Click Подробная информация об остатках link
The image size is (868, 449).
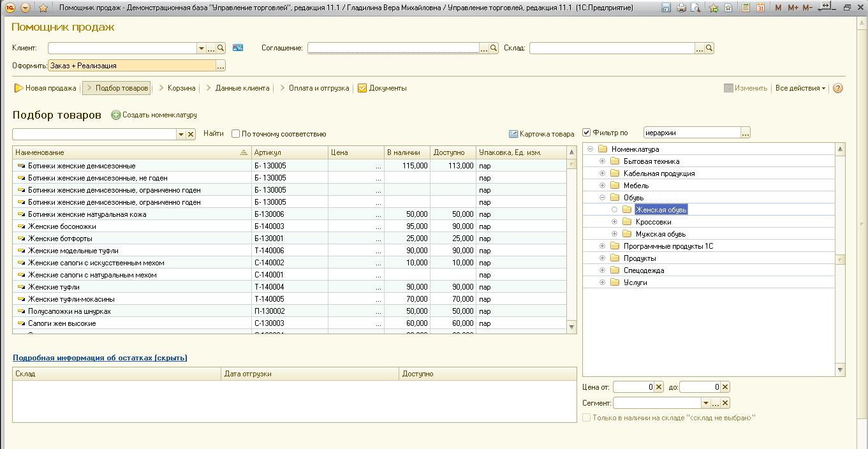click(x=99, y=358)
